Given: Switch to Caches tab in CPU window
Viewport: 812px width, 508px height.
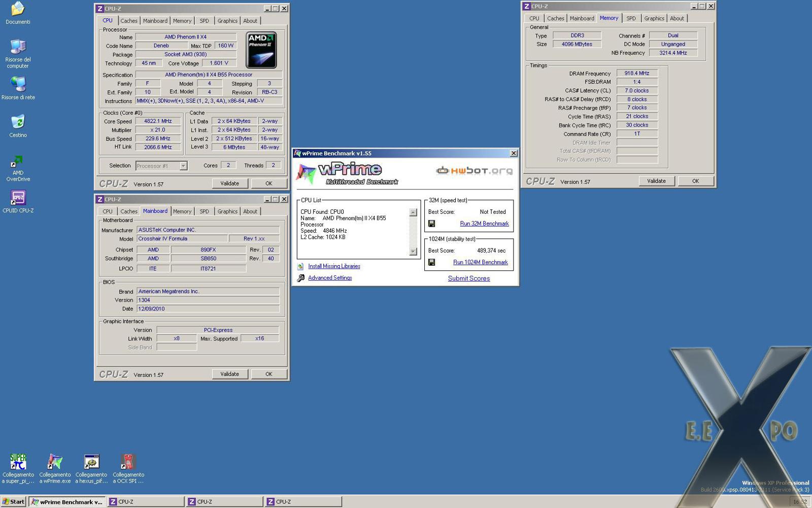Looking at the screenshot, I should point(129,21).
